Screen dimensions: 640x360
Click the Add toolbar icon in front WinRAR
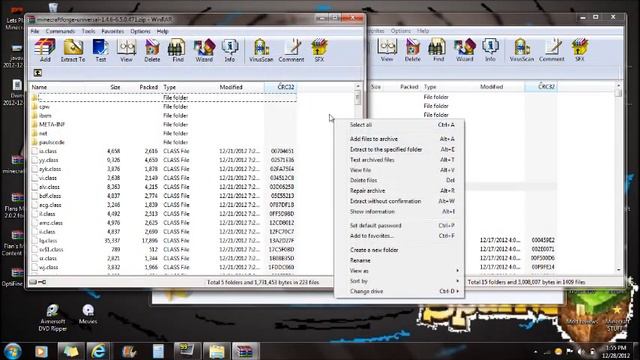pos(45,50)
